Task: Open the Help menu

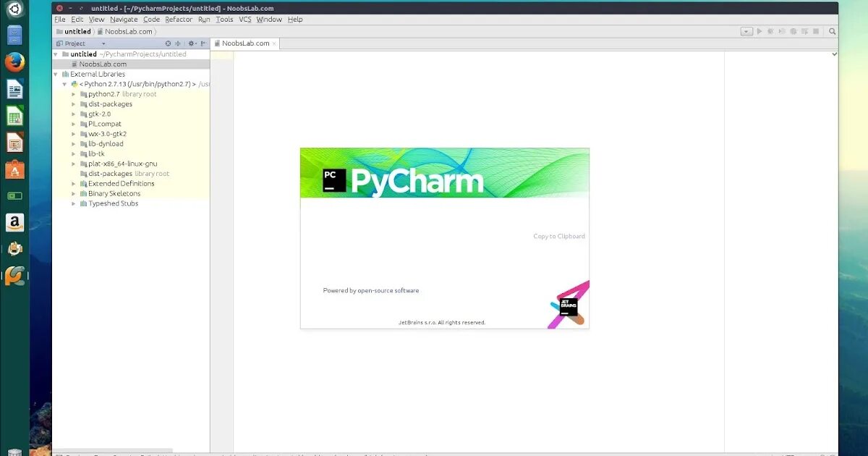Action: [x=295, y=20]
